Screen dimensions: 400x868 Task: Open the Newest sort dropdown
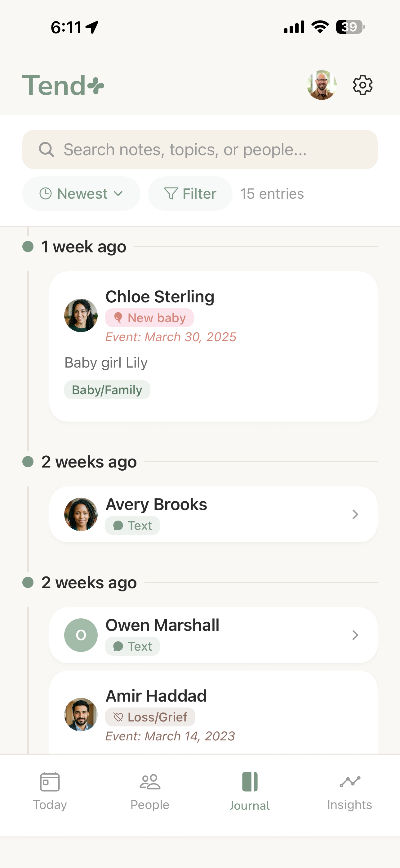click(x=81, y=194)
